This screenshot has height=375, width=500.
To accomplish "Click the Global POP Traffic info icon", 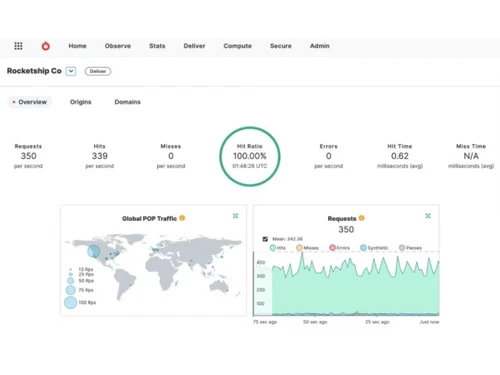I will (x=182, y=218).
